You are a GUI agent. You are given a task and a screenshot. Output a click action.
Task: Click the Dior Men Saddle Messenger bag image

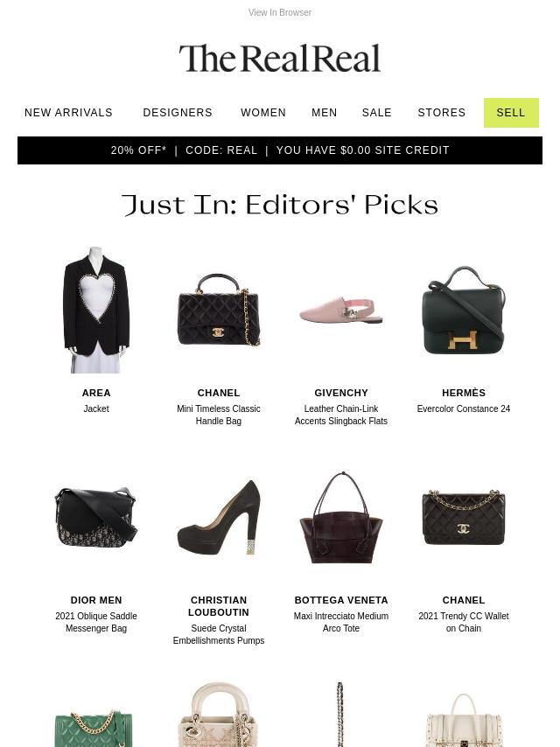click(96, 517)
